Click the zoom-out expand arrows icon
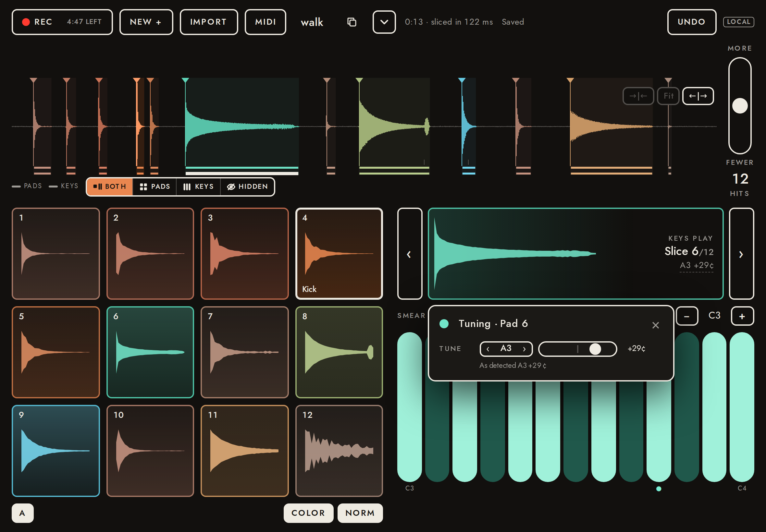Screen dimensions: 766x532 pyautogui.click(x=698, y=96)
